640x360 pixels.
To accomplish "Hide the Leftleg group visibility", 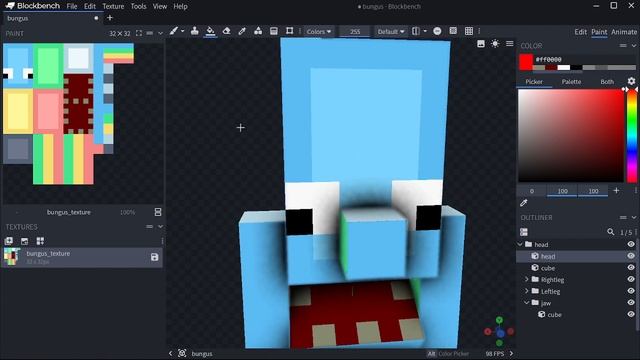I will point(631,291).
